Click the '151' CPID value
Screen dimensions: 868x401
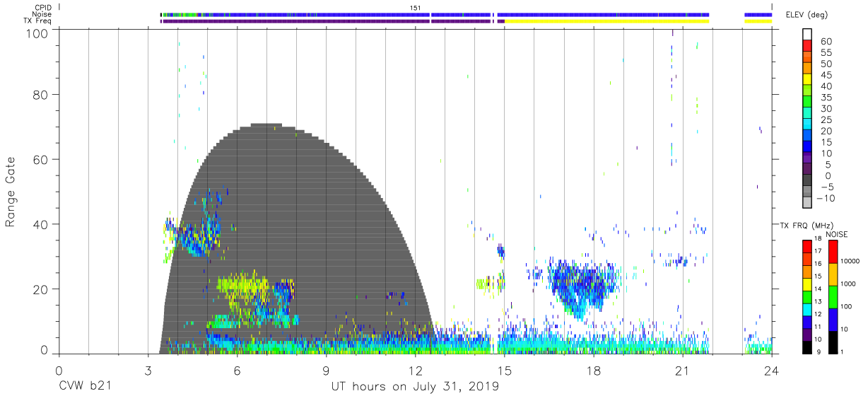[416, 7]
